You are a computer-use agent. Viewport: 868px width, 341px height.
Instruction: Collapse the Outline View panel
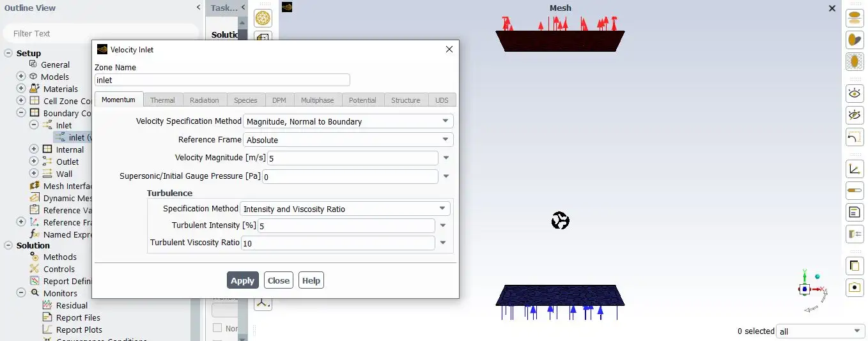198,8
